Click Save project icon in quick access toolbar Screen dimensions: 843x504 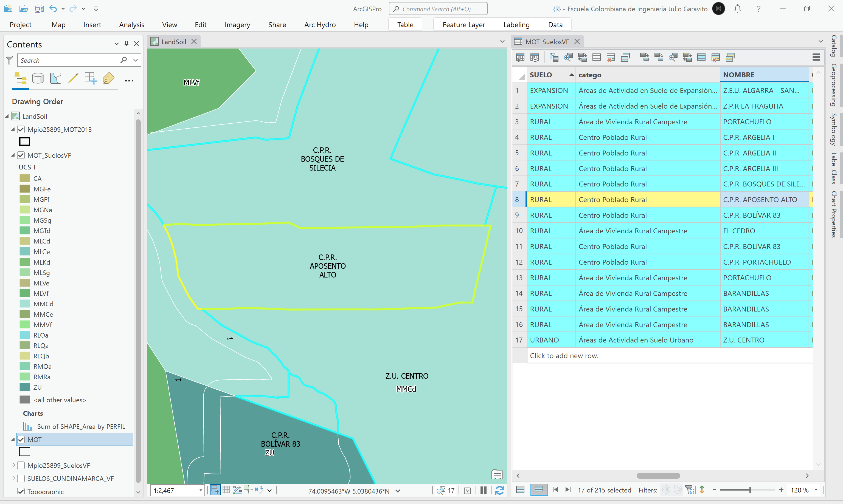pyautogui.click(x=39, y=9)
